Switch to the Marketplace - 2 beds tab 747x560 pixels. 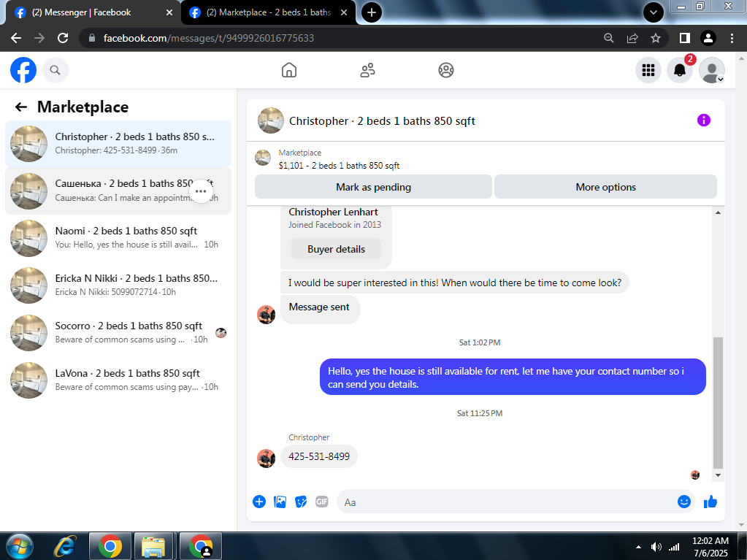268,12
